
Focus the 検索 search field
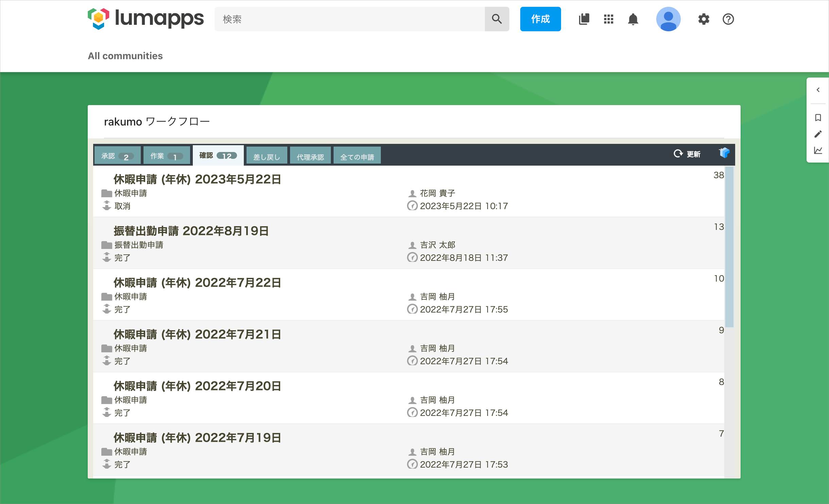[350, 19]
